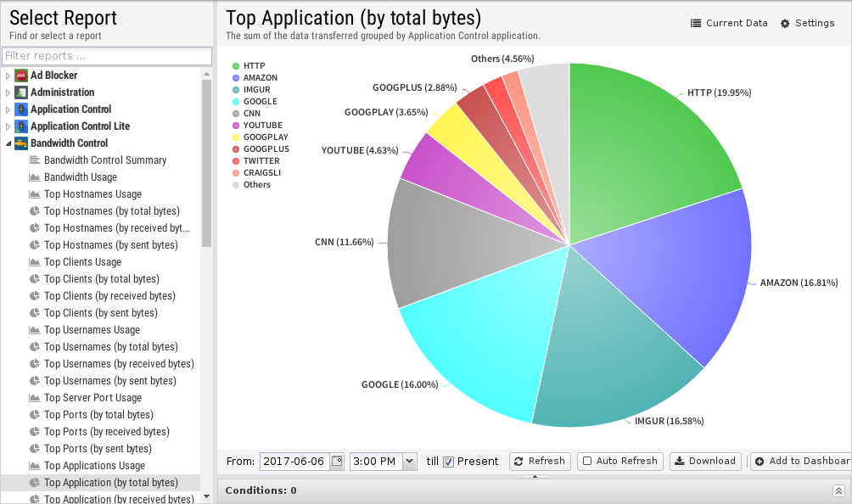This screenshot has width=852, height=504.
Task: Toggle CNN series in the legend
Action: (247, 114)
